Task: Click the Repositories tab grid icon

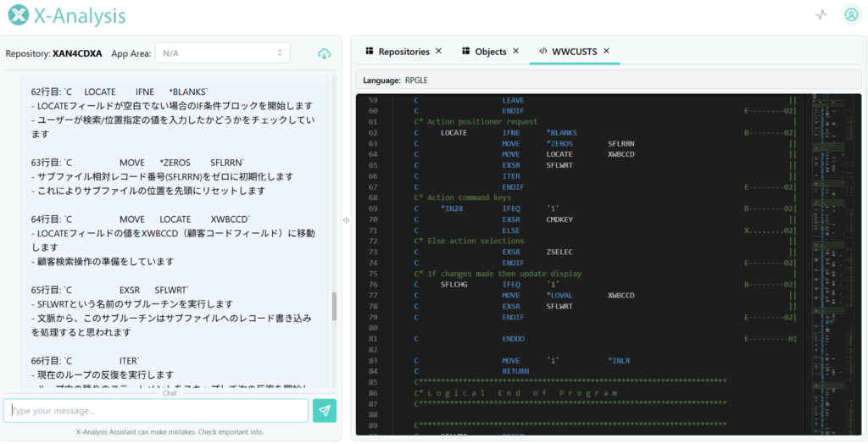Action: pos(370,51)
